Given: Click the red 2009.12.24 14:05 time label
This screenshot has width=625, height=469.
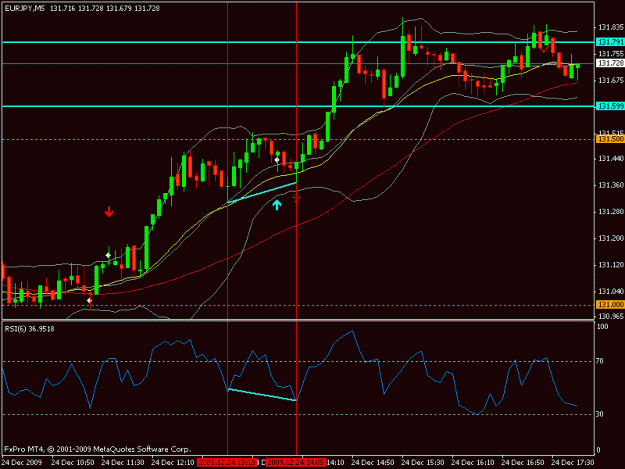Looking at the screenshot, I should tap(296, 463).
